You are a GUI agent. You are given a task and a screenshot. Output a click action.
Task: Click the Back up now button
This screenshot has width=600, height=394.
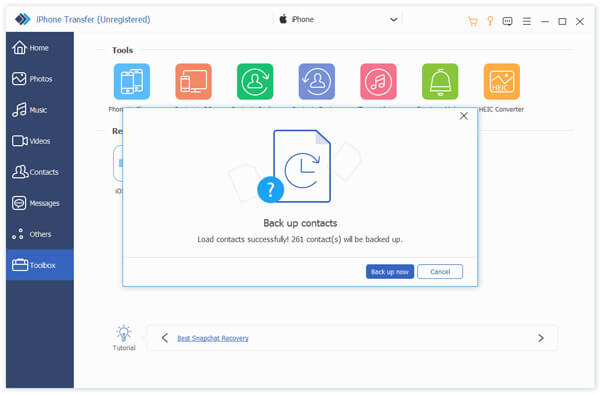(390, 272)
